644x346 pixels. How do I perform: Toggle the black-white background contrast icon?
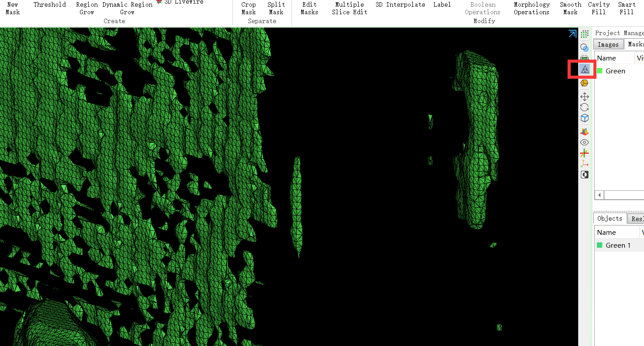585,175
